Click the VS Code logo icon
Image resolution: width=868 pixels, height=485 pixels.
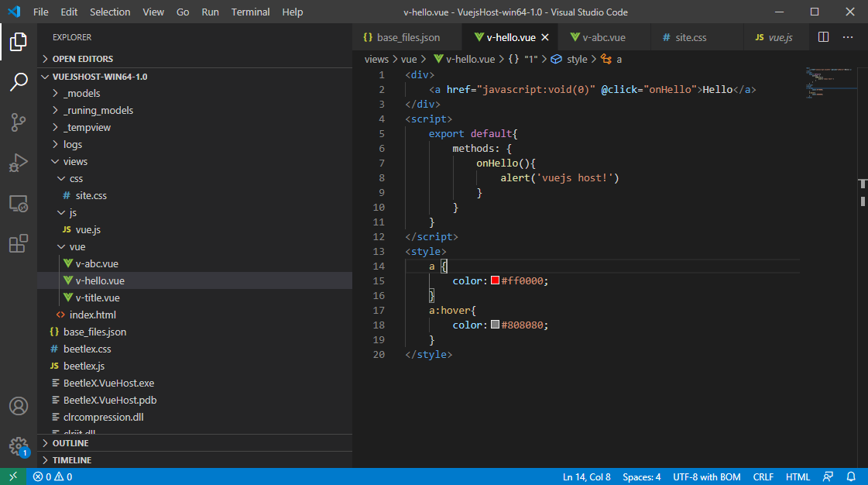(15, 12)
